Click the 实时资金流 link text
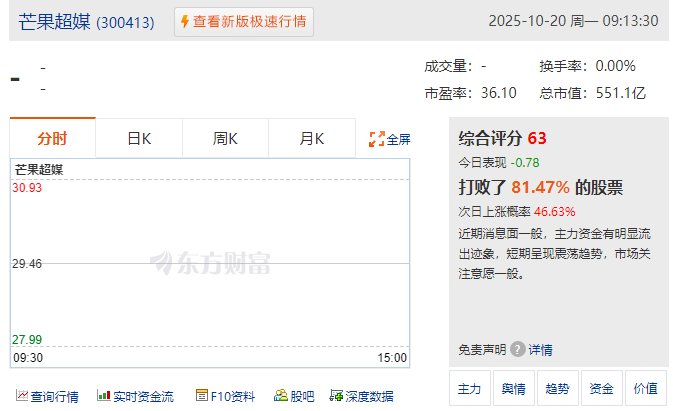This screenshot has width=673, height=411. click(143, 396)
